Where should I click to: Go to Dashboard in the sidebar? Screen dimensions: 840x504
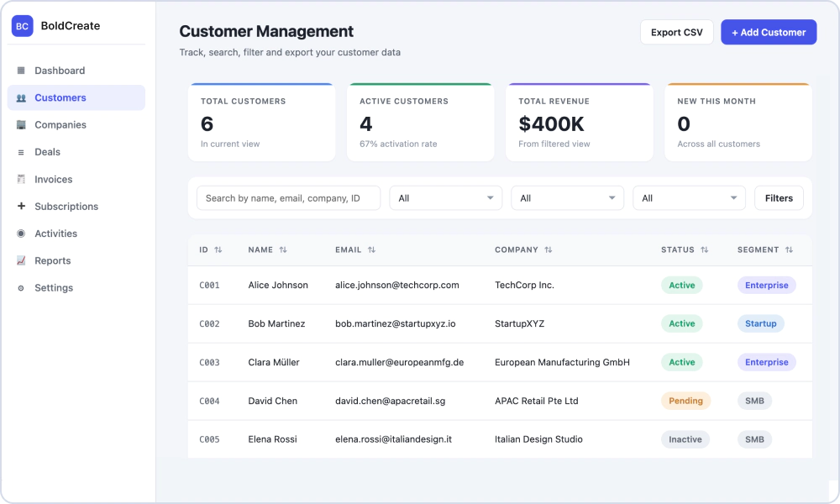coord(76,71)
